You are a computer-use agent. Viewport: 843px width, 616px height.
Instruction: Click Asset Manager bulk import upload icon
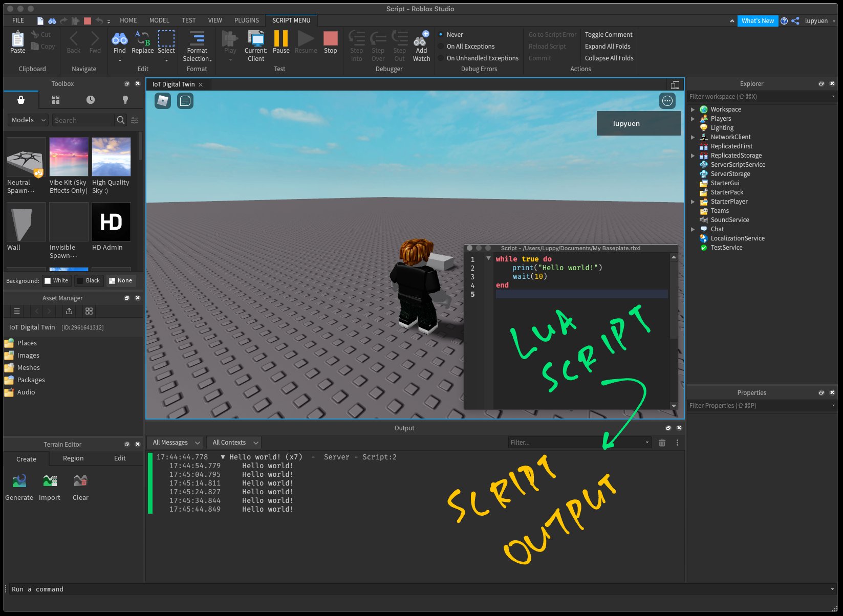click(69, 311)
